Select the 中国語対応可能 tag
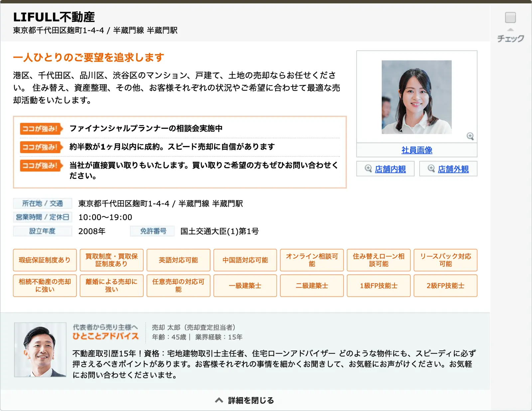Image resolution: width=532 pixels, height=411 pixels. point(245,260)
